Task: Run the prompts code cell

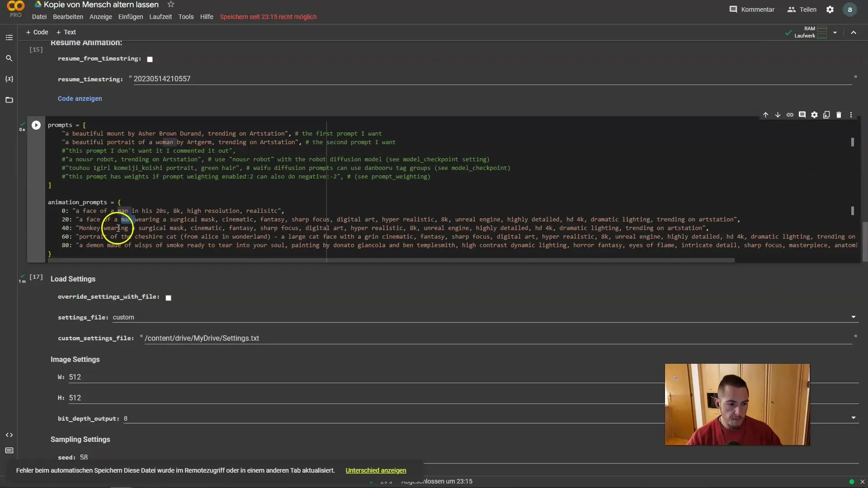Action: pos(36,125)
